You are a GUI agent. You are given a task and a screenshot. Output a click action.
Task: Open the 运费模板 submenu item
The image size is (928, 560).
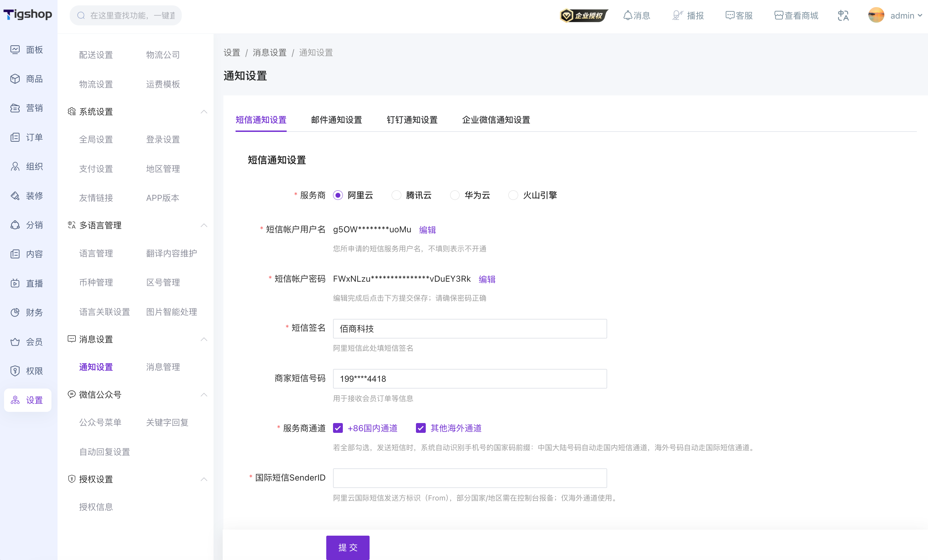[x=163, y=84]
